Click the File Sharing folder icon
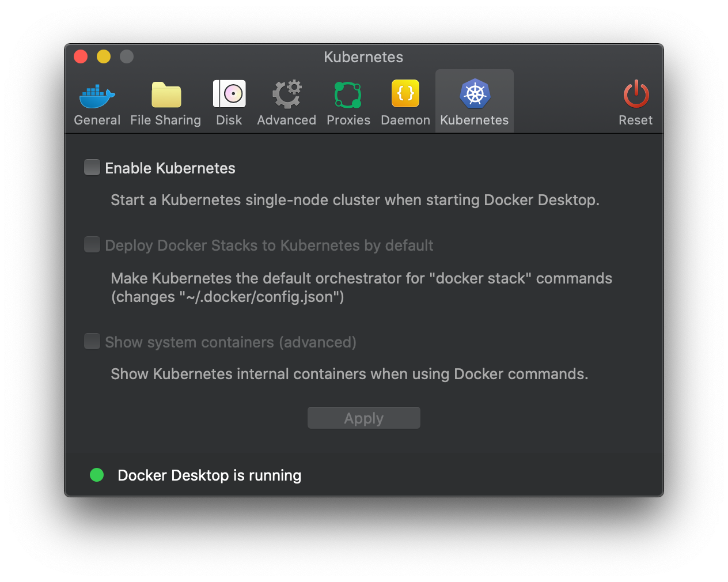This screenshot has width=728, height=582. pyautogui.click(x=166, y=95)
